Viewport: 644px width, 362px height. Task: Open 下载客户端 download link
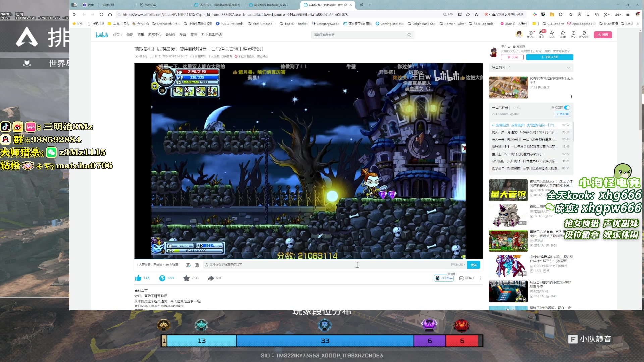tap(211, 35)
